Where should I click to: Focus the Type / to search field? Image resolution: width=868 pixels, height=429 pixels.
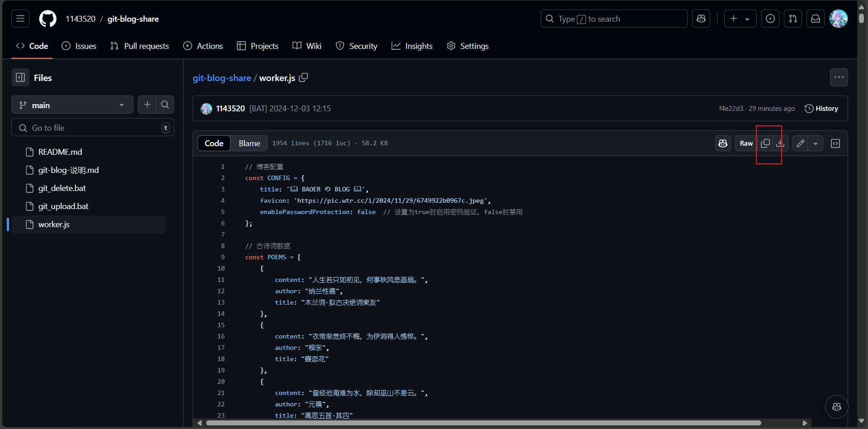(x=614, y=19)
